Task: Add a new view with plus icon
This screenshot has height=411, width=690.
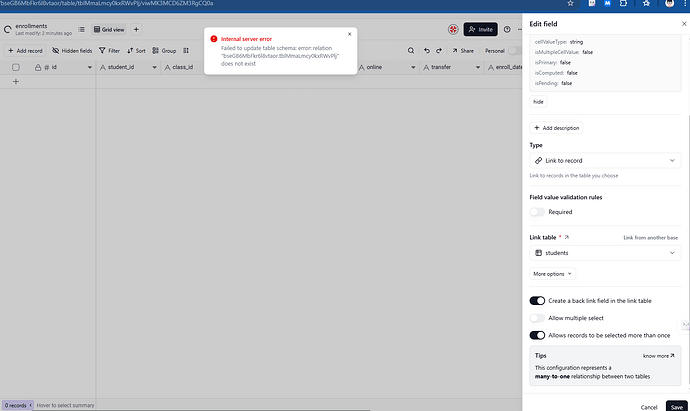Action: (x=136, y=30)
